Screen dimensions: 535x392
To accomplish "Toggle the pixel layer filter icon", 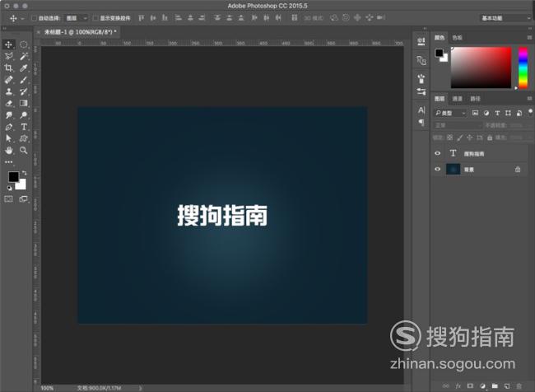I will (475, 113).
